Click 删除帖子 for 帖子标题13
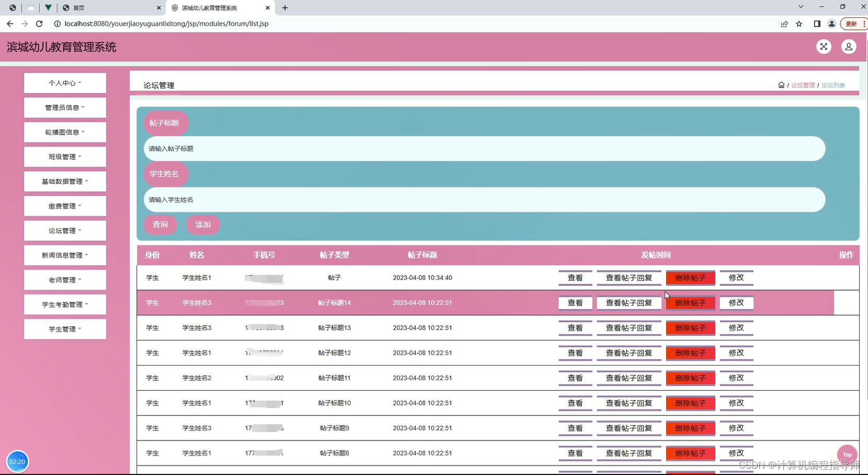Viewport: 868px width, 475px height. pos(690,328)
